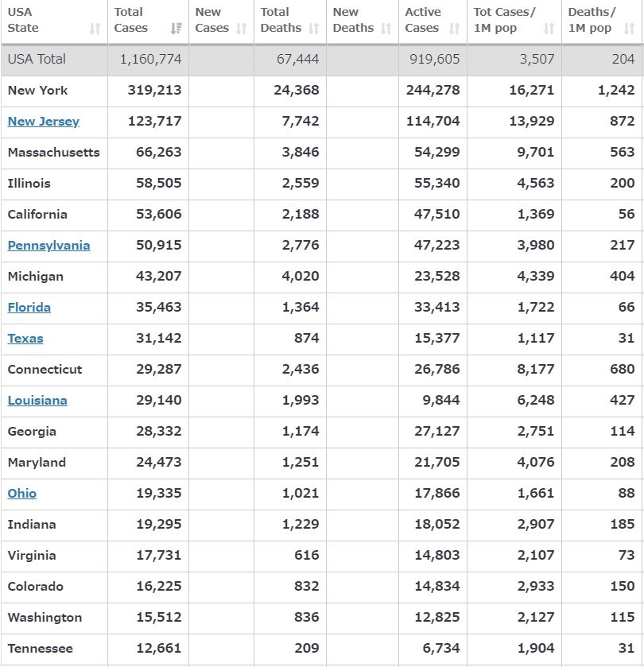Click the sort icon beside Total Deaths
Screen dimensions: 644x667
point(313,29)
